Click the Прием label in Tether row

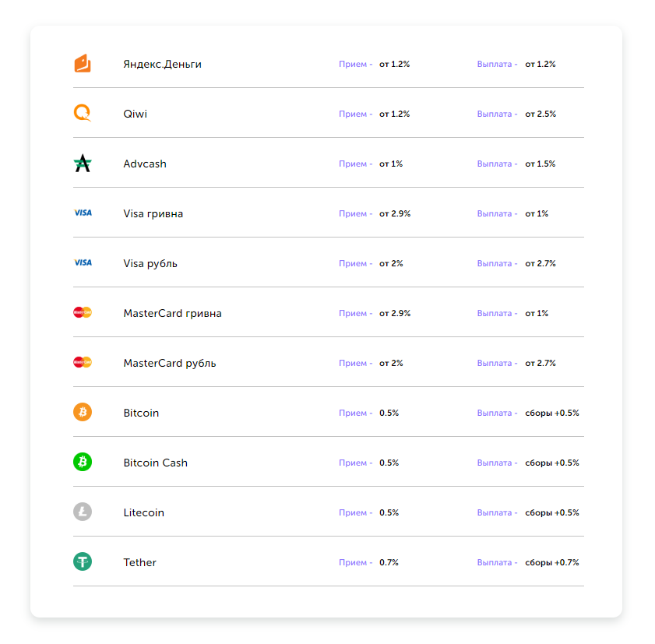click(x=353, y=562)
